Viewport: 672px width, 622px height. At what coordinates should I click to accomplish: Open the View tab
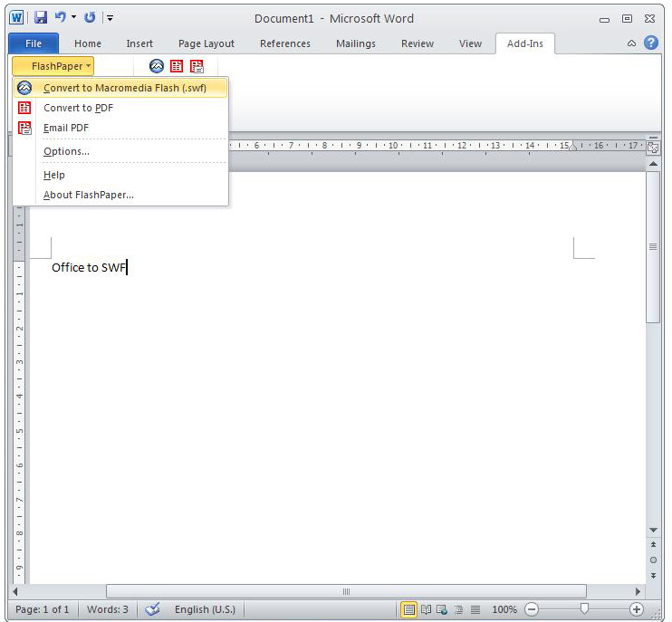(x=470, y=43)
